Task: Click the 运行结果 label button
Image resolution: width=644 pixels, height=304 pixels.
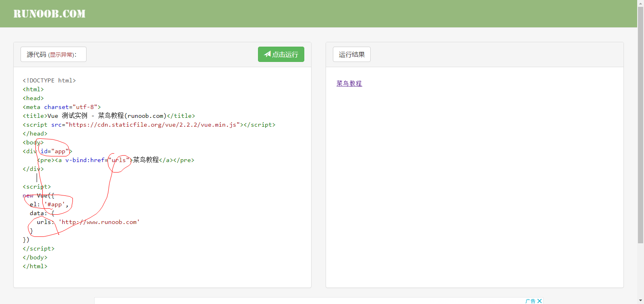Action: 352,54
